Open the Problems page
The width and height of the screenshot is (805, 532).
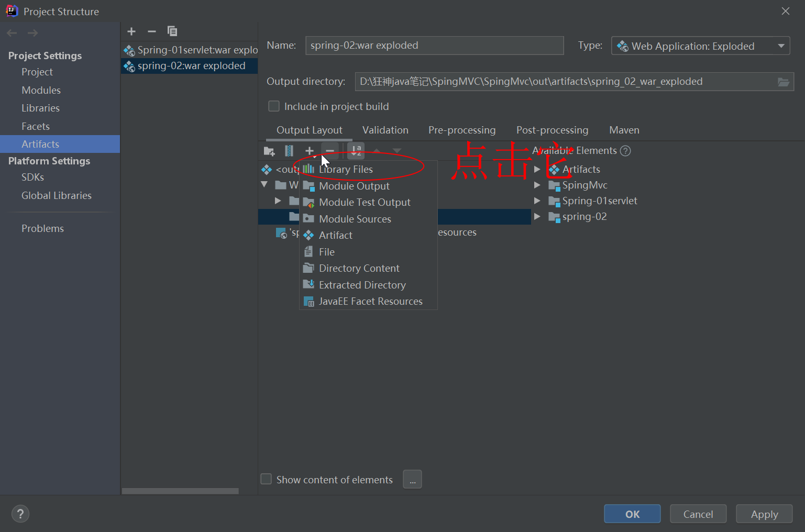coord(42,228)
